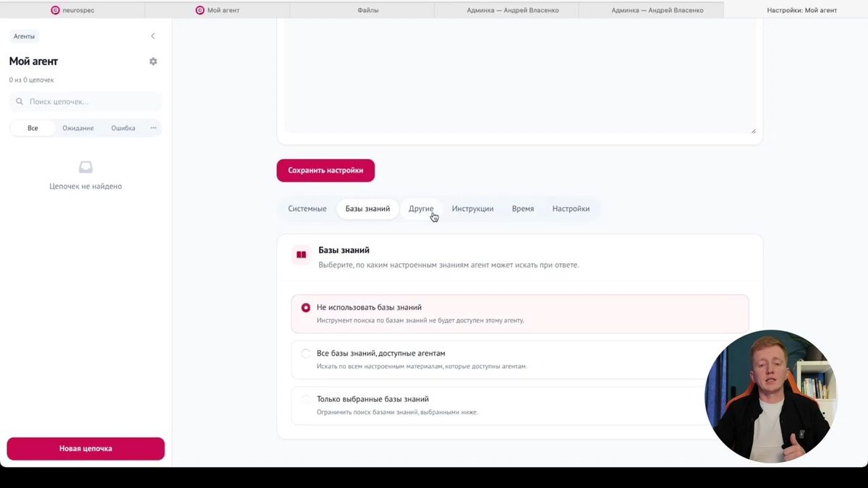Screen dimensions: 868x488
Task: Click the empty inbox tray icon
Action: tap(85, 167)
